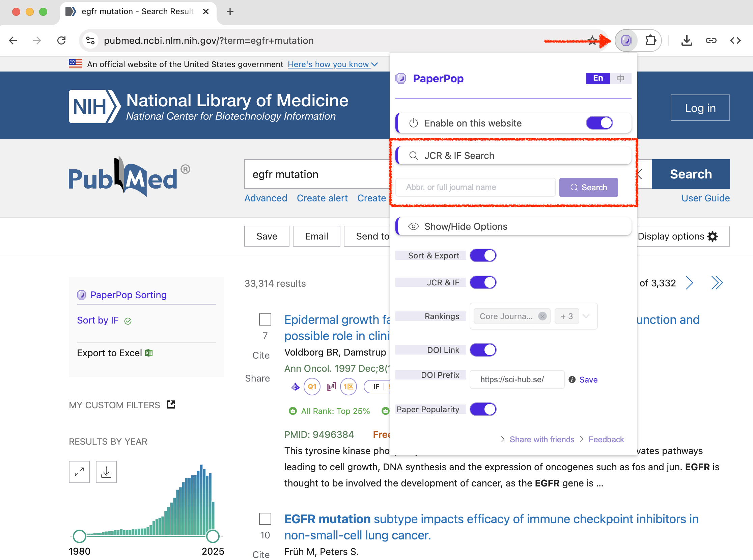Viewport: 753px width, 560px height.
Task: Switch PaperPop language to English
Action: (598, 78)
